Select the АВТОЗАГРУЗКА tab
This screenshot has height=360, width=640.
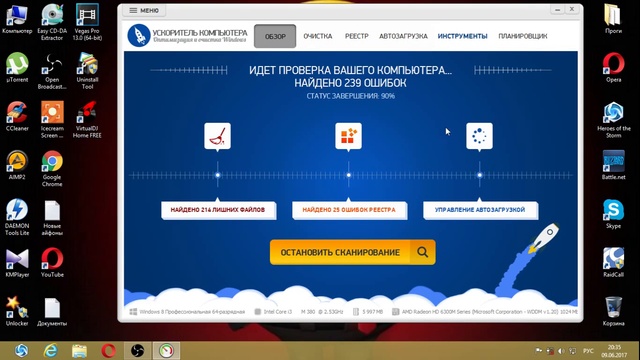click(403, 36)
